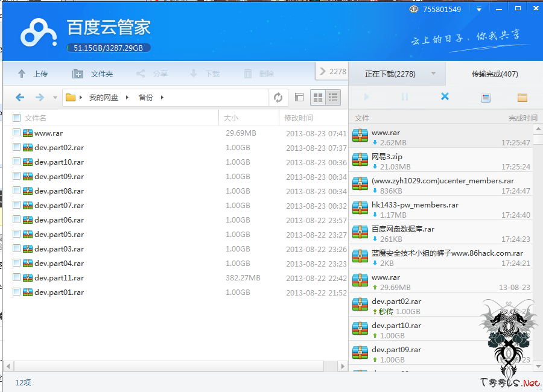This screenshot has height=392, width=543.
Task: Start transfers with the play icon
Action: point(366,97)
